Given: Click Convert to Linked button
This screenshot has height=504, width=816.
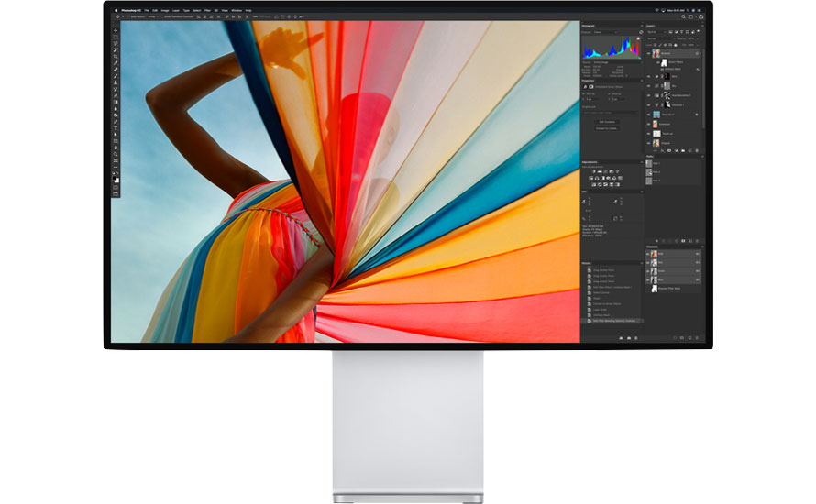Looking at the screenshot, I should pos(607,128).
